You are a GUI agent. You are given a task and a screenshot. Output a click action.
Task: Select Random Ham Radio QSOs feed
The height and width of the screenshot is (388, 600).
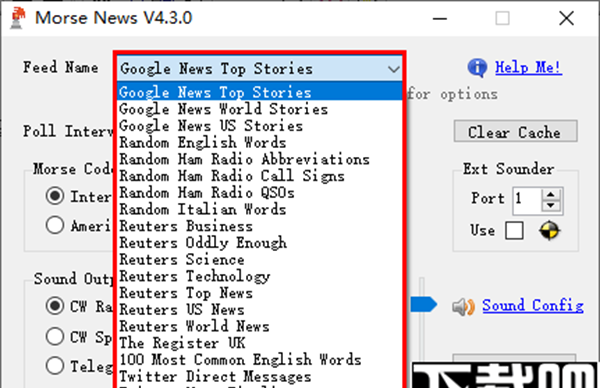click(x=259, y=192)
